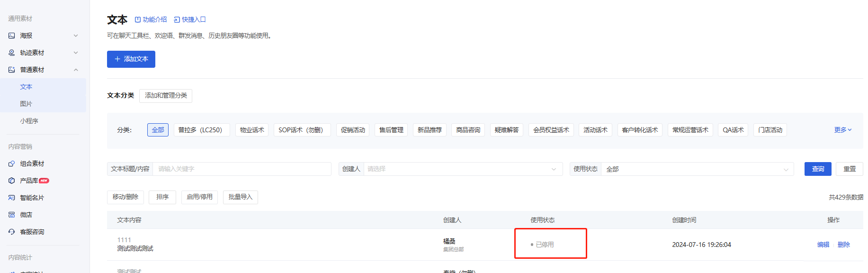
Task: Expand the 轨迹素材 menu chevron
Action: [x=76, y=53]
